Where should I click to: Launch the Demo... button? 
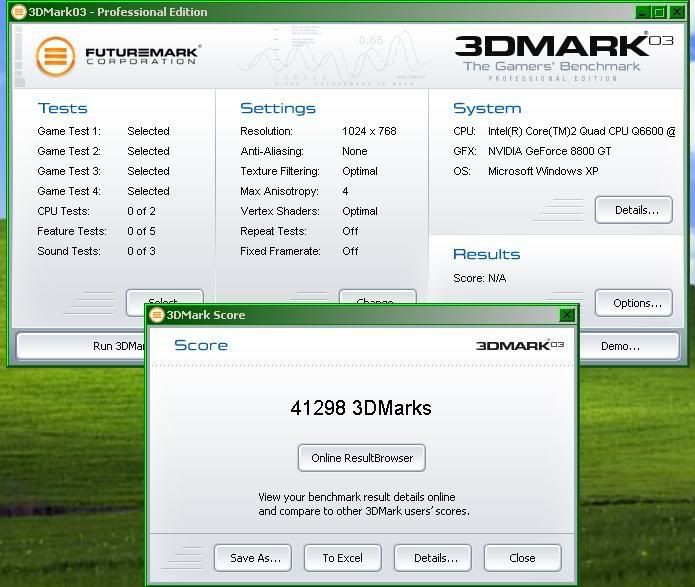(x=620, y=346)
